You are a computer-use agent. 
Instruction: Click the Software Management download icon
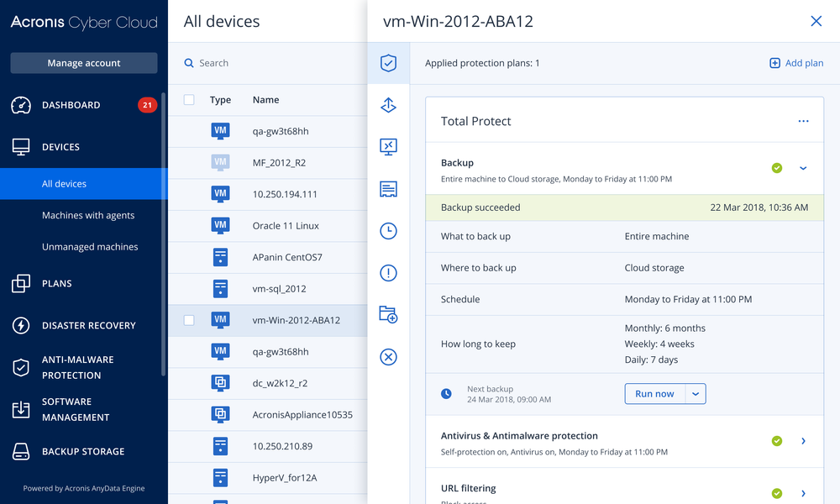21,410
